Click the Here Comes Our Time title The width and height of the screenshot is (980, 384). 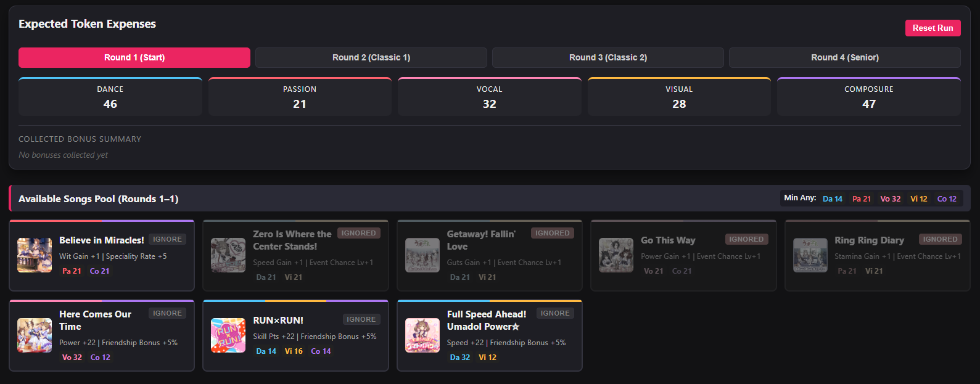tap(95, 321)
